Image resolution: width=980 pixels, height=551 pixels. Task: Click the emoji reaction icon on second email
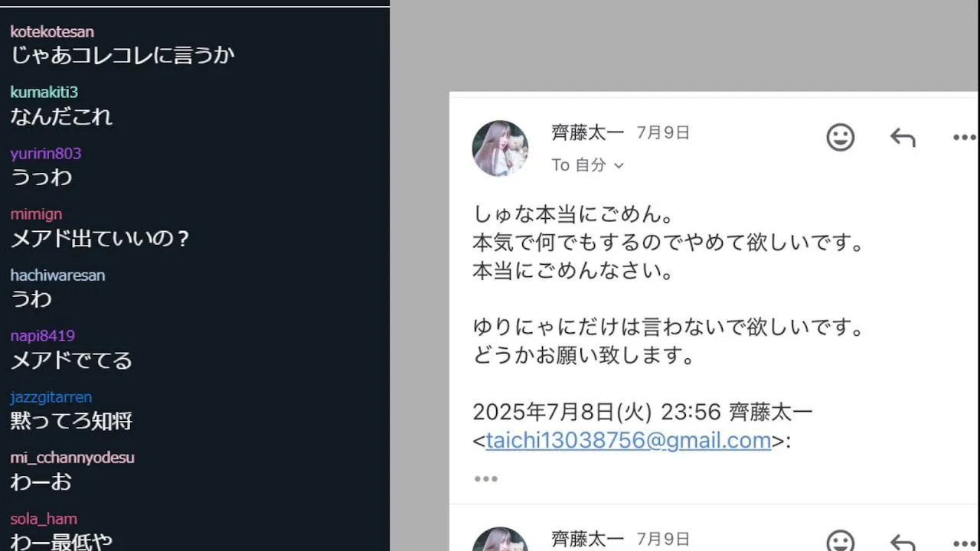point(840,540)
